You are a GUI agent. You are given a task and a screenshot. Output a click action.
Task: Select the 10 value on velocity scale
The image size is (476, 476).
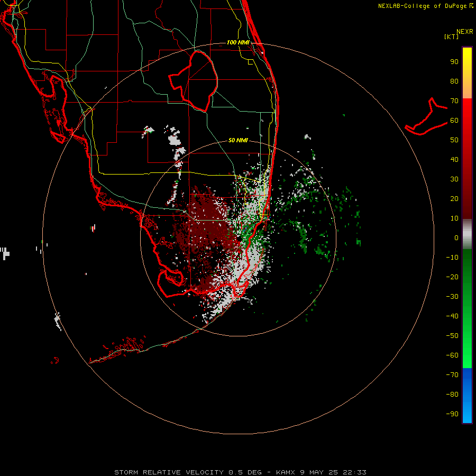pos(454,218)
